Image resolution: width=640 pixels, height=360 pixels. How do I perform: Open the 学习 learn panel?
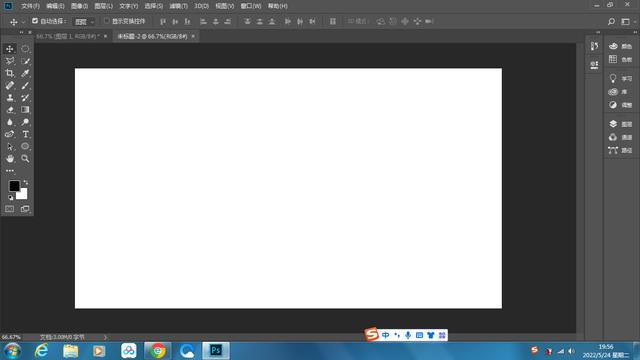[620, 78]
